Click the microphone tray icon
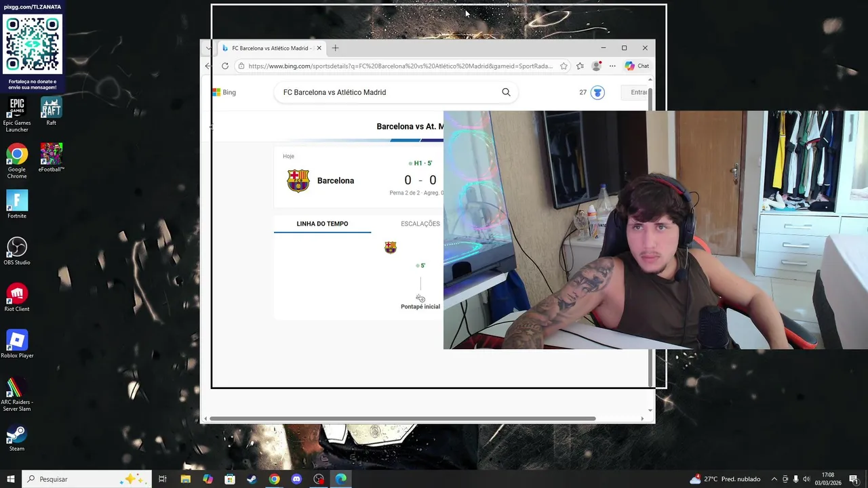Image resolution: width=868 pixels, height=488 pixels. click(x=795, y=479)
